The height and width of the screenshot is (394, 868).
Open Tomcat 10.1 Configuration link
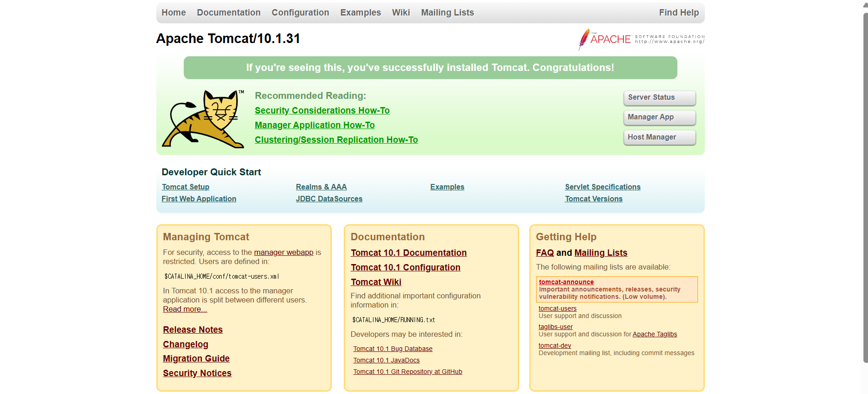[x=405, y=267]
